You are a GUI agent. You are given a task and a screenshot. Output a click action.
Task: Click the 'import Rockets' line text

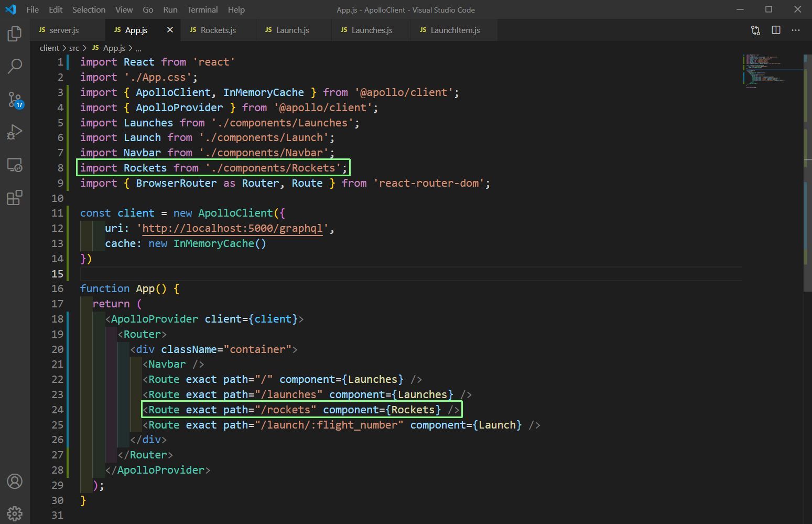tap(213, 168)
